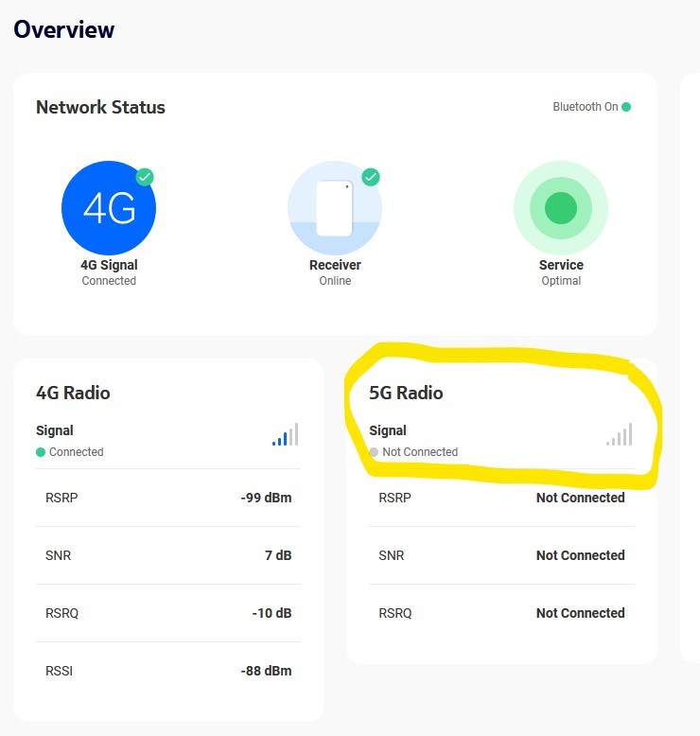This screenshot has width=700, height=736.
Task: Click the 4G RSRQ -10 dB value
Action: [271, 613]
